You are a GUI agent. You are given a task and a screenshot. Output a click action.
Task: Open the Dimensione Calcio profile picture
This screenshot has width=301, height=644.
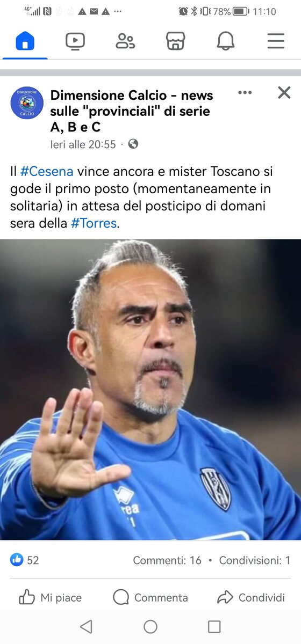27,103
